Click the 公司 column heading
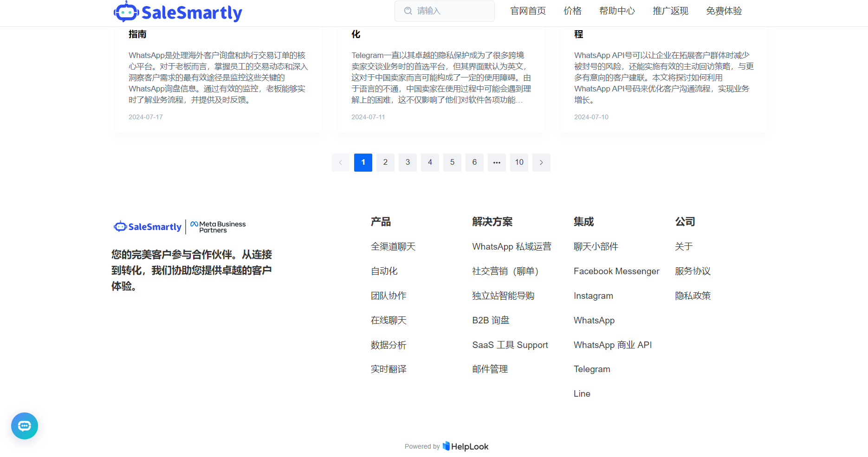 [x=685, y=222]
